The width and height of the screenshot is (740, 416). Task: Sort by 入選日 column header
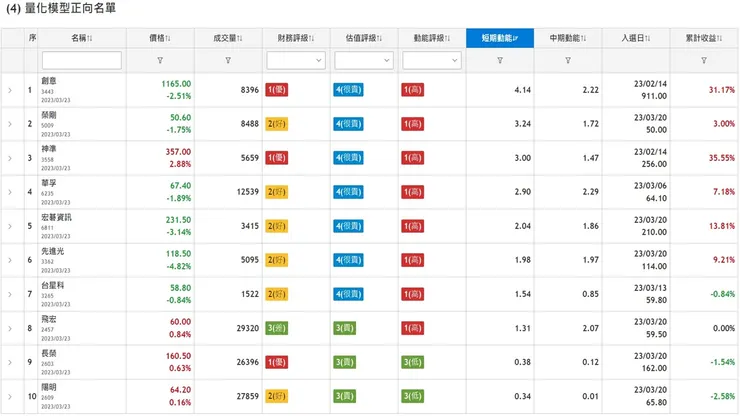pos(636,38)
